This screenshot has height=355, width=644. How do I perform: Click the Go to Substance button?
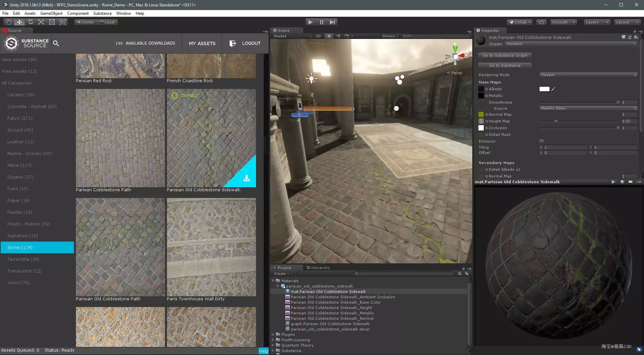pos(505,65)
